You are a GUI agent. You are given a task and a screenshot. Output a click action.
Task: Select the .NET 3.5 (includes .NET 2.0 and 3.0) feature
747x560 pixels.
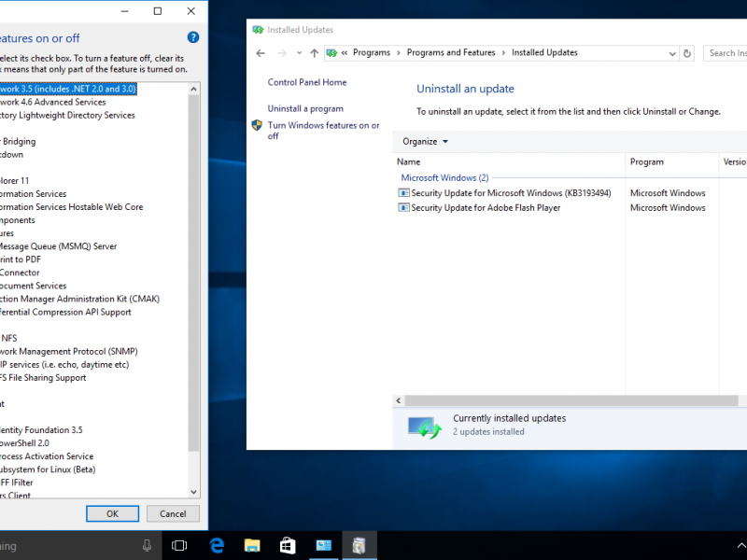pos(68,89)
